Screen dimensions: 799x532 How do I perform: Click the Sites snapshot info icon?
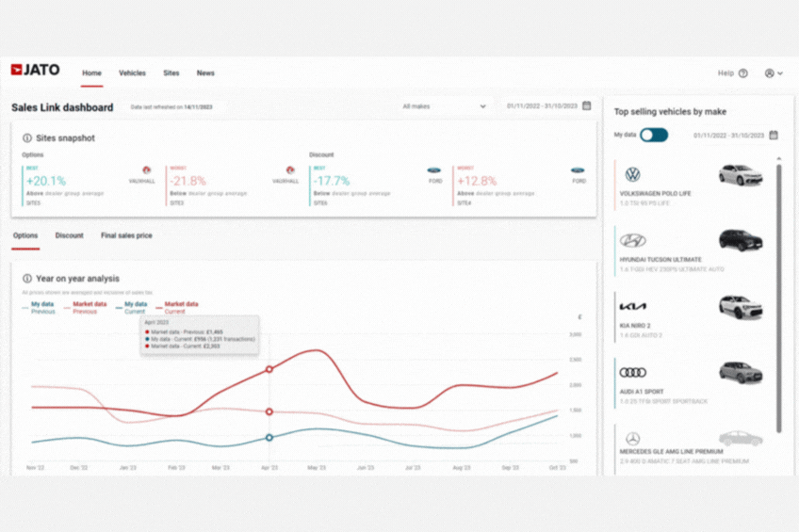[27, 138]
